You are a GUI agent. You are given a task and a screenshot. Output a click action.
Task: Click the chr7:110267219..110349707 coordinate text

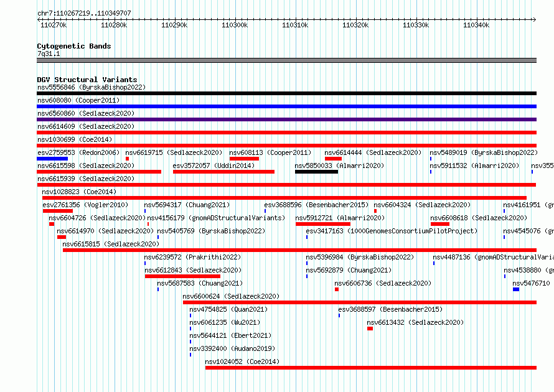84,13
